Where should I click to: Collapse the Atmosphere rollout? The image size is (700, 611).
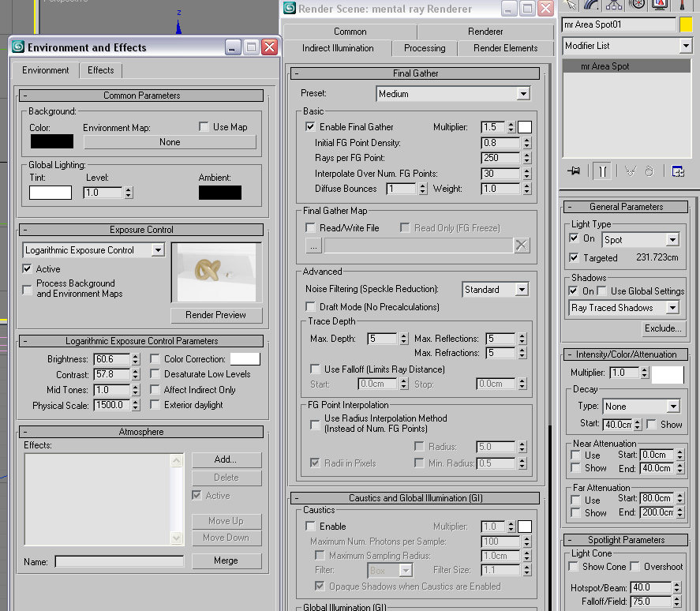point(141,432)
